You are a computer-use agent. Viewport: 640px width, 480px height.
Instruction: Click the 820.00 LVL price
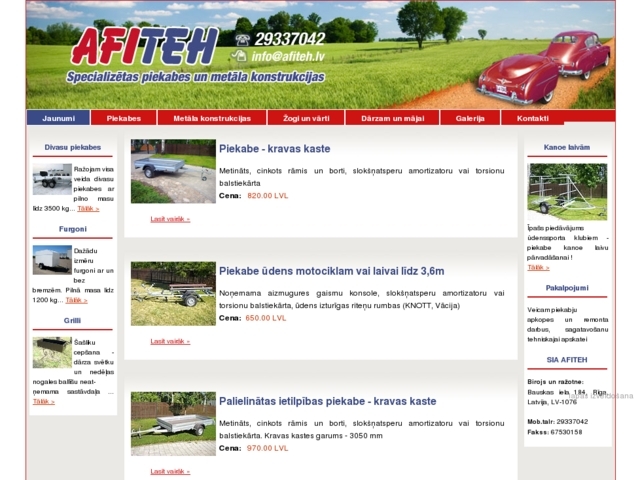point(268,196)
